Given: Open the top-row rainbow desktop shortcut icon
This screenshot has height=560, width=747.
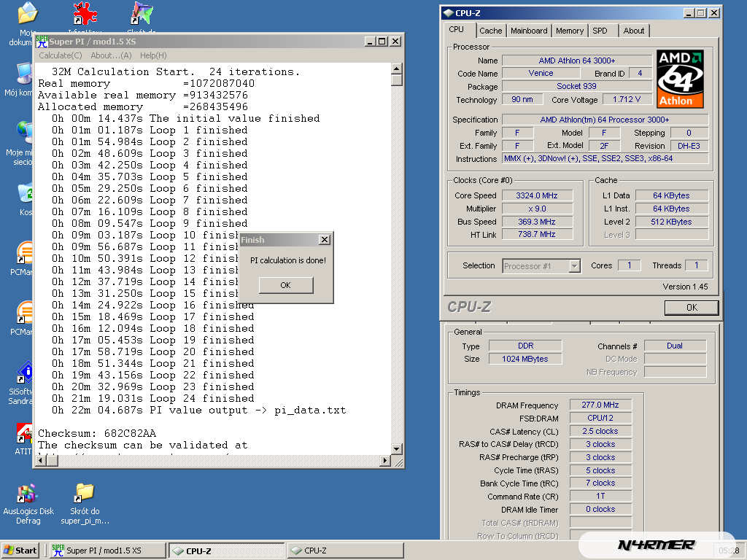Looking at the screenshot, I should pyautogui.click(x=142, y=13).
